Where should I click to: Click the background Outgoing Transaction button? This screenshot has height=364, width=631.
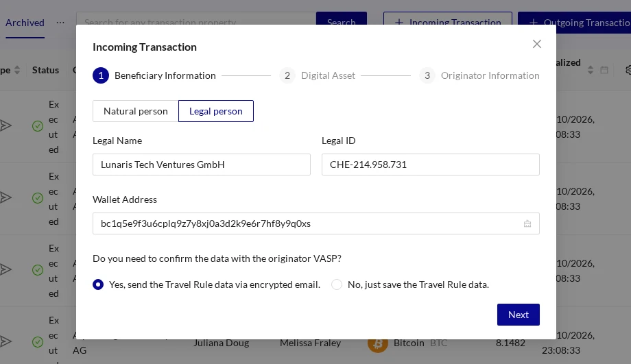574,23
